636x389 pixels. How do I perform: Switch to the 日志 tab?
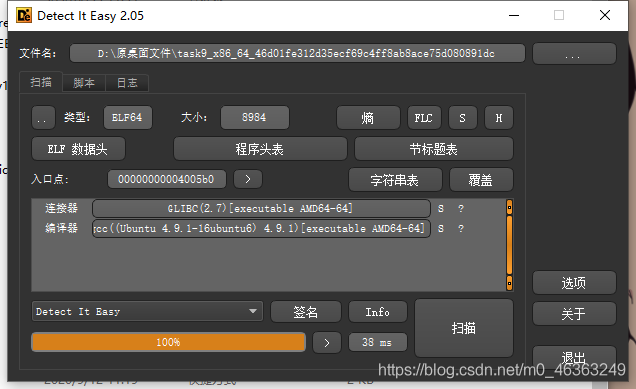127,83
